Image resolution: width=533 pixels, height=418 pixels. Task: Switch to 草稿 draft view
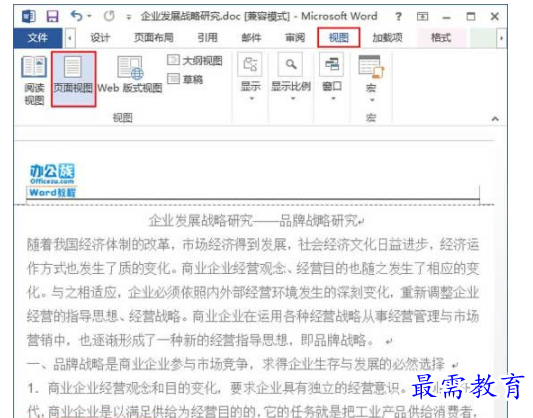coord(185,79)
